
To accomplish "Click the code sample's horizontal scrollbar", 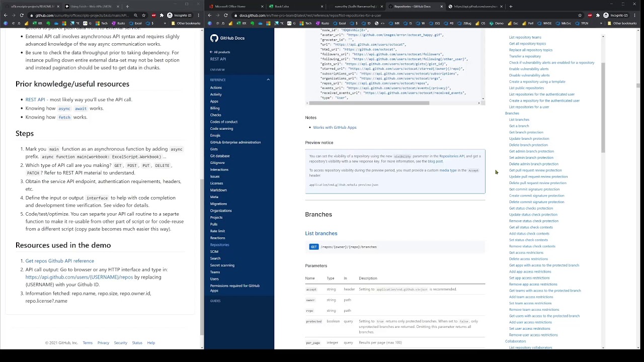I will pyautogui.click(x=370, y=103).
